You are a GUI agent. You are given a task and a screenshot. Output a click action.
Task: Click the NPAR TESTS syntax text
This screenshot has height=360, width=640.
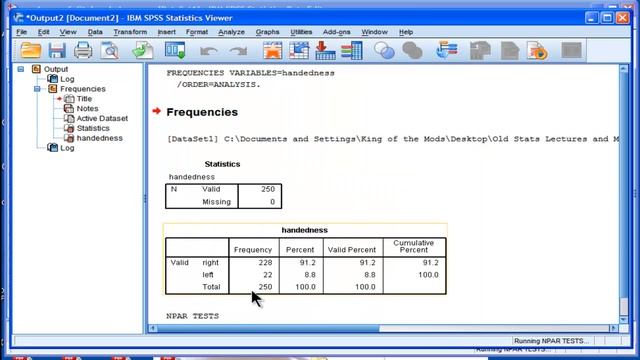[193, 316]
